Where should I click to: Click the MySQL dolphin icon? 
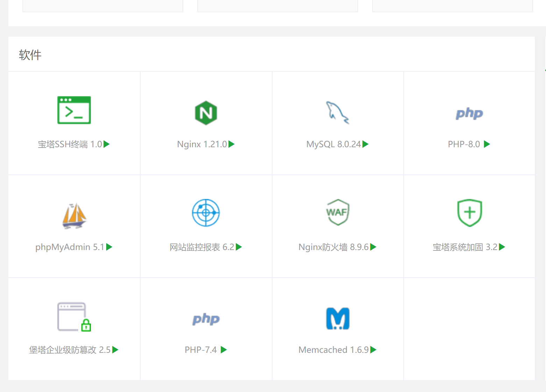pyautogui.click(x=338, y=113)
